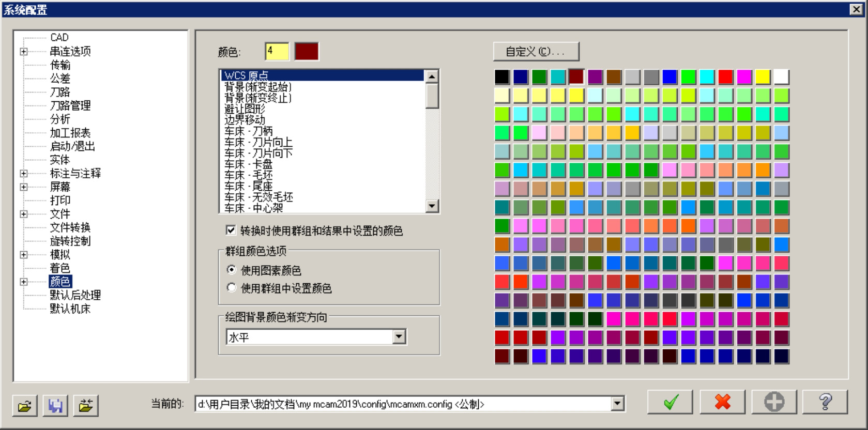Pick the bright red swatch in top row

pos(725,77)
